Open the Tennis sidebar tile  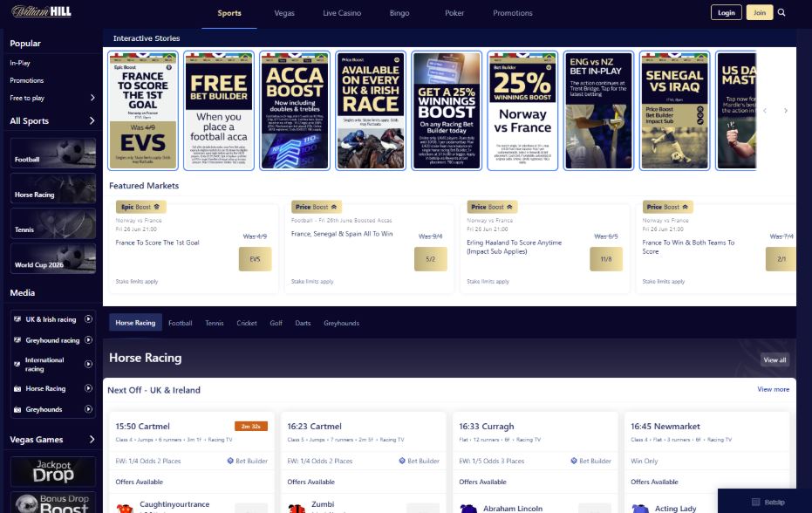tap(53, 223)
